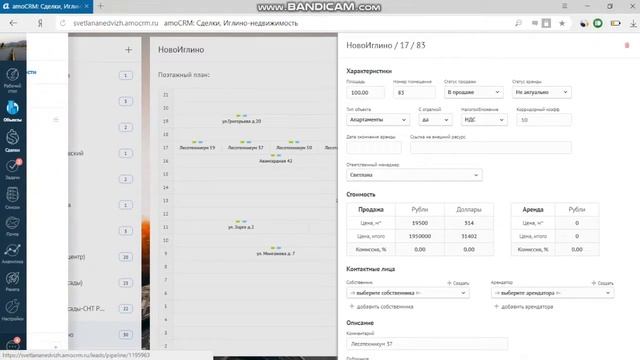Image resolution: width=640 pixels, height=360 pixels.
Task: Reload the page
Action: coord(62,23)
